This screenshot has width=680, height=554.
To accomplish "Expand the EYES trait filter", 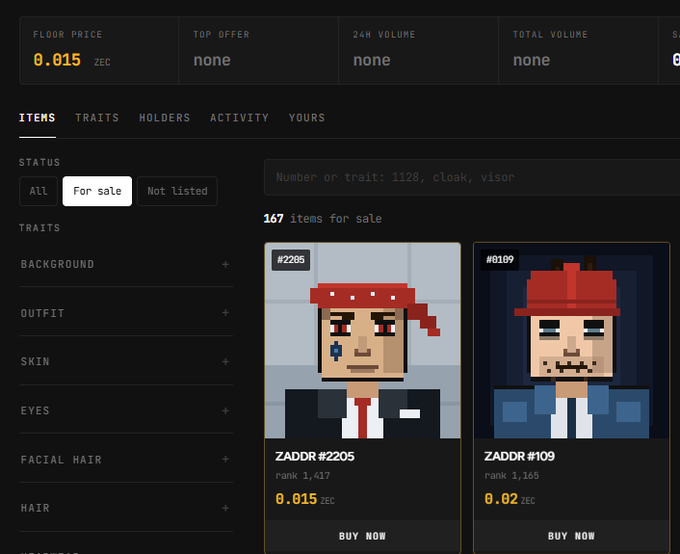I will pyautogui.click(x=126, y=410).
